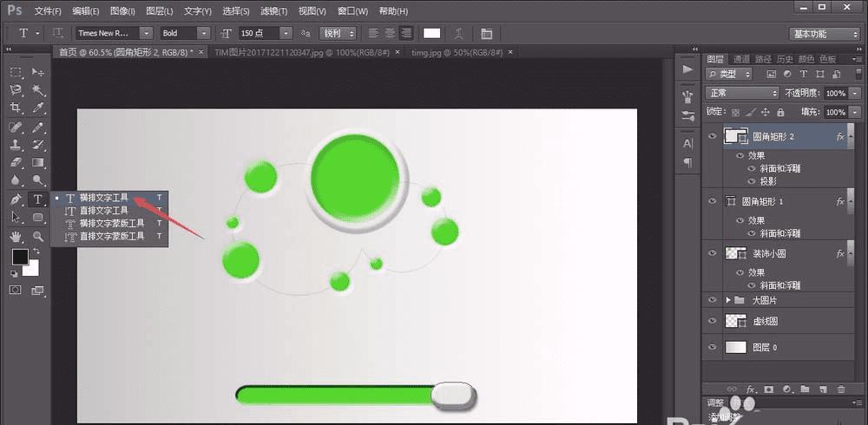
Task: Create warped text button
Action: pos(459,33)
